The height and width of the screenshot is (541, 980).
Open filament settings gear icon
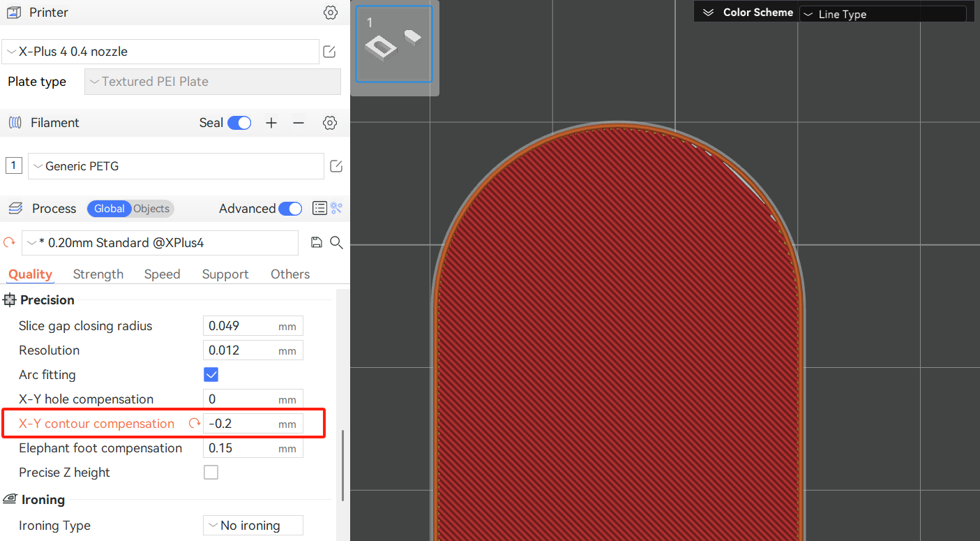330,123
